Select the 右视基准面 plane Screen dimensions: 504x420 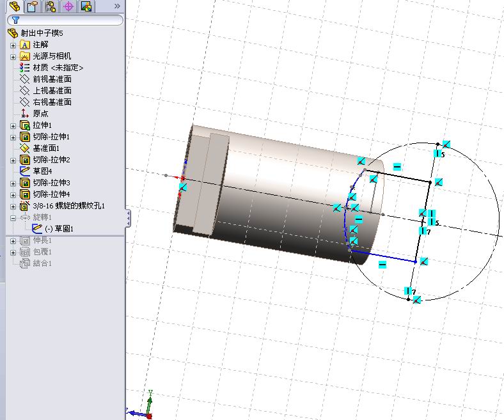pos(52,102)
